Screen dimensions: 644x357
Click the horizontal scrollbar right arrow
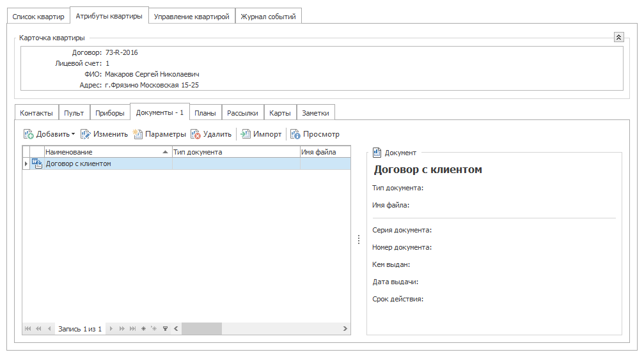click(x=345, y=329)
